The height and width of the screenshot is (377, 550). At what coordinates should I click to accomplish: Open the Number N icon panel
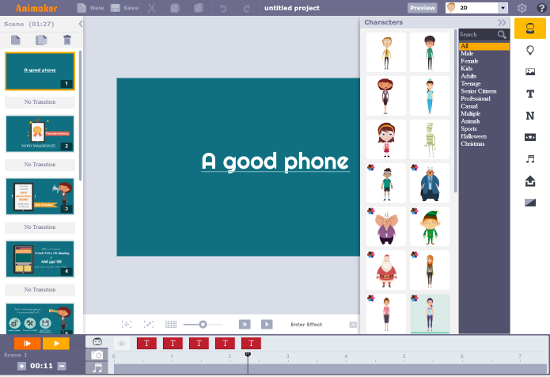(x=530, y=116)
